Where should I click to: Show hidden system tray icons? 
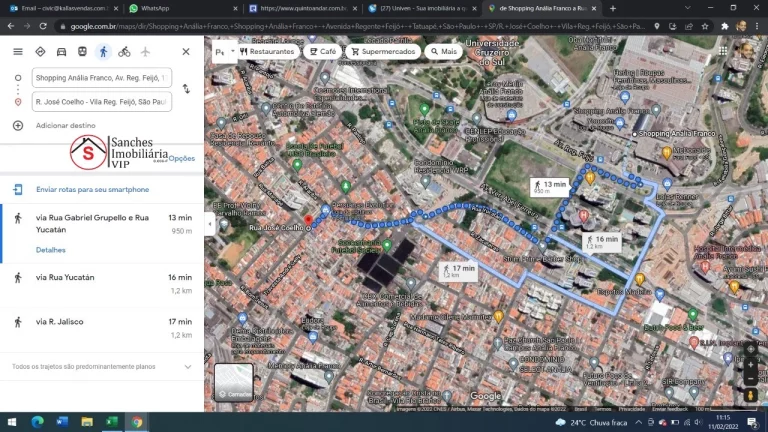click(639, 422)
